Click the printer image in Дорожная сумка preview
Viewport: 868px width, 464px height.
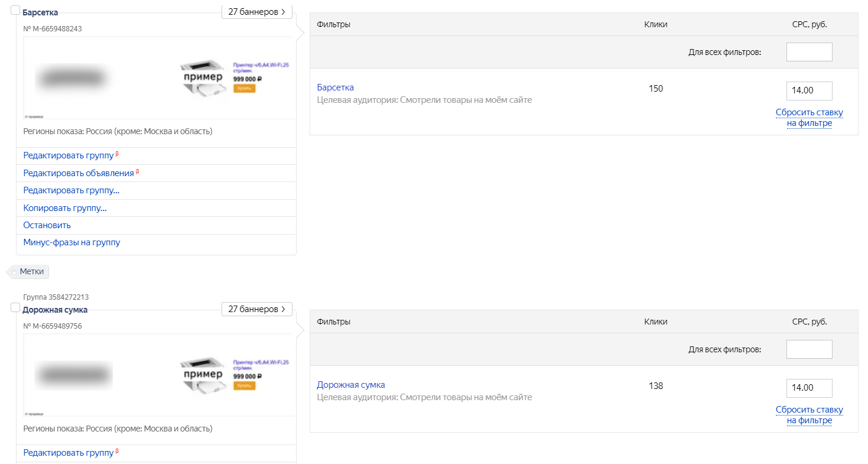(203, 377)
